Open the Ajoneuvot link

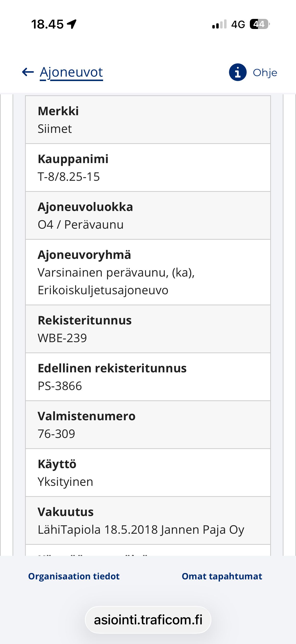click(71, 73)
